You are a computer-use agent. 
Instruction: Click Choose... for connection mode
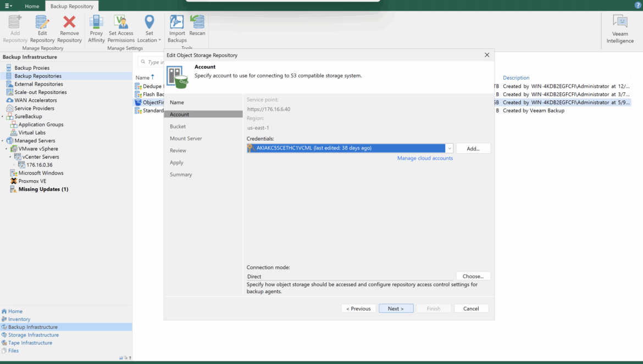pos(473,276)
